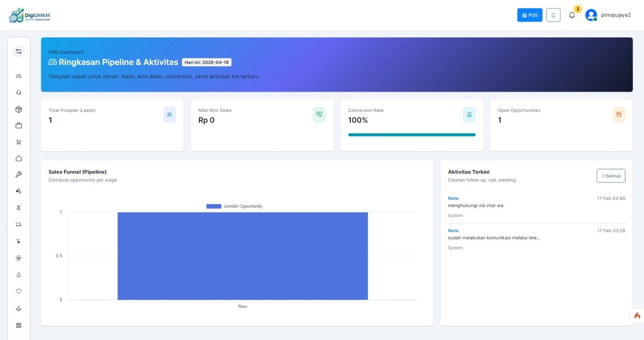
Task: Click the '100%' conversion rate value
Action: tap(358, 120)
